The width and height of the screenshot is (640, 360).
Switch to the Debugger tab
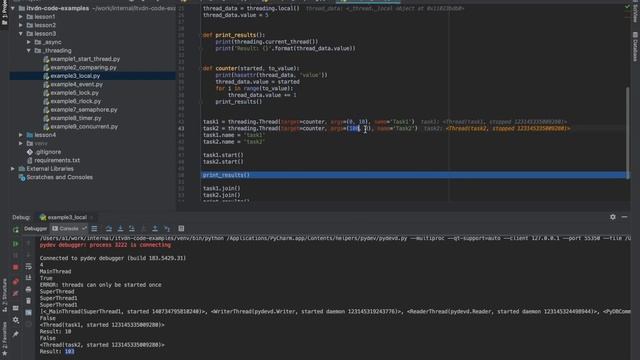pos(36,229)
